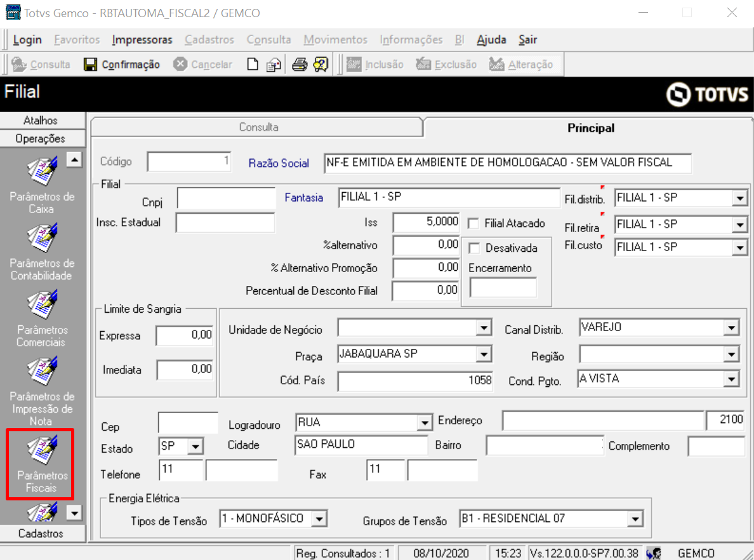
Task: Click the Atalhos sidebar button
Action: tap(43, 120)
